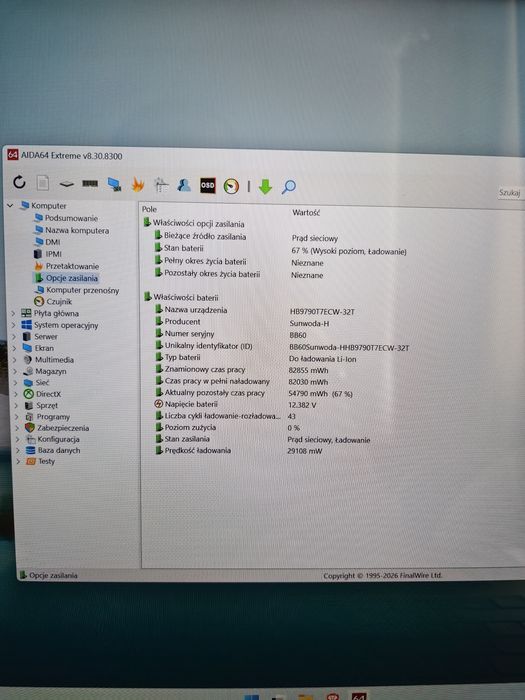Collapse the Komputer tree node
This screenshot has width=525, height=700.
coord(10,205)
